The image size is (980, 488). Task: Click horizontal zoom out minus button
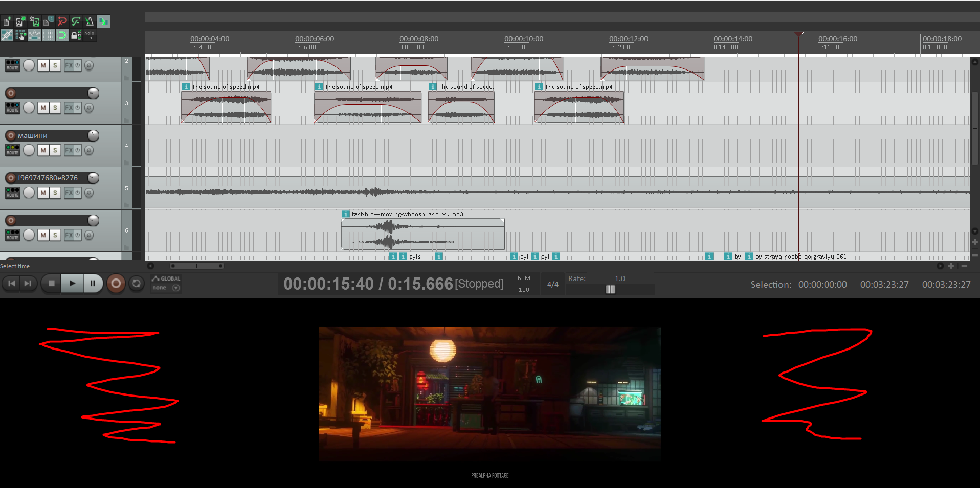point(964,266)
